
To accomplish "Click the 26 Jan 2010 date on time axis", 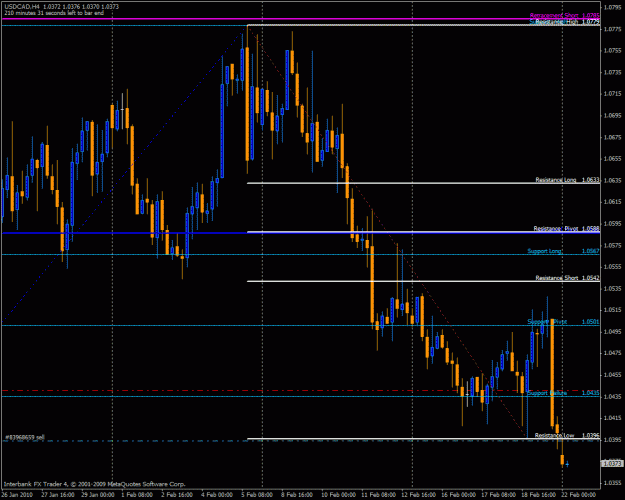I will [x=17, y=494].
